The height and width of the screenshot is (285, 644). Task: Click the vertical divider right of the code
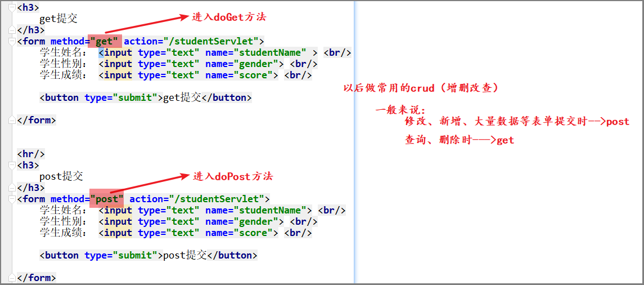[x=354, y=141]
